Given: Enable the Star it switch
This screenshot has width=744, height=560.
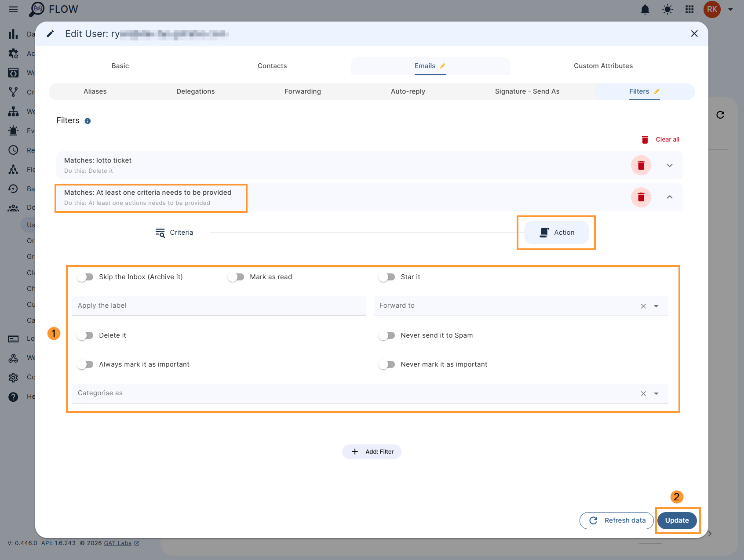Looking at the screenshot, I should point(387,277).
